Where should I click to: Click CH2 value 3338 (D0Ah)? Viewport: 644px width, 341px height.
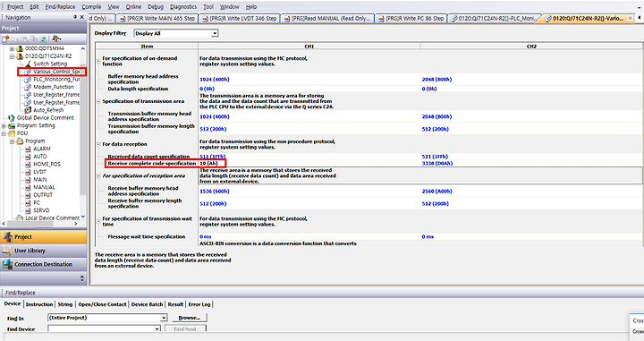437,164
